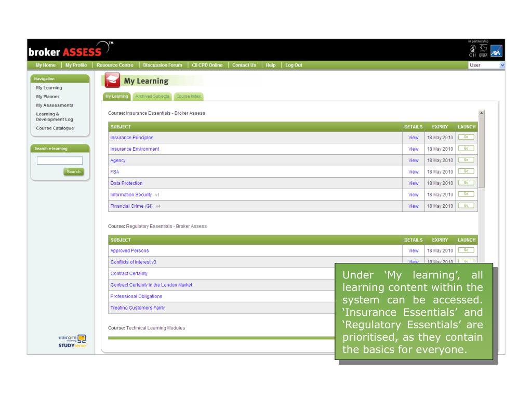532x399 pixels.
Task: Launch Insurance Environment with Go button
Action: (x=466, y=148)
